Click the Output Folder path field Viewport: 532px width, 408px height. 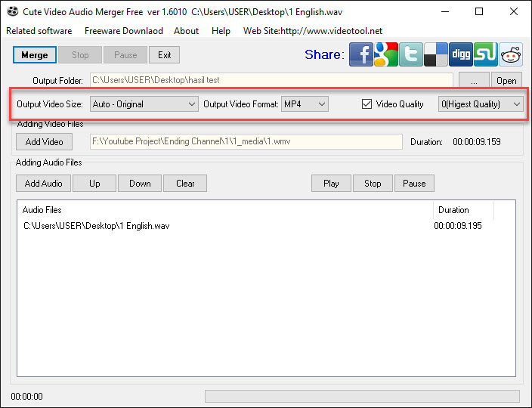pyautogui.click(x=271, y=80)
